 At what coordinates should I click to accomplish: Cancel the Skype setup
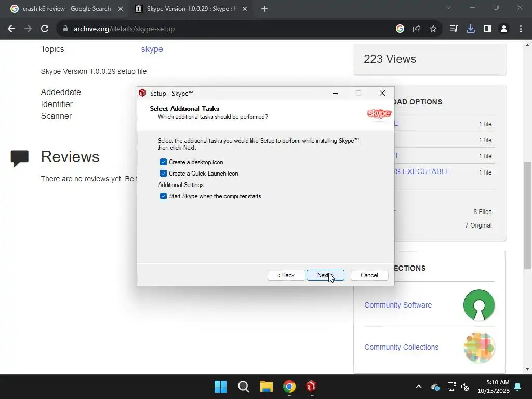click(x=369, y=275)
